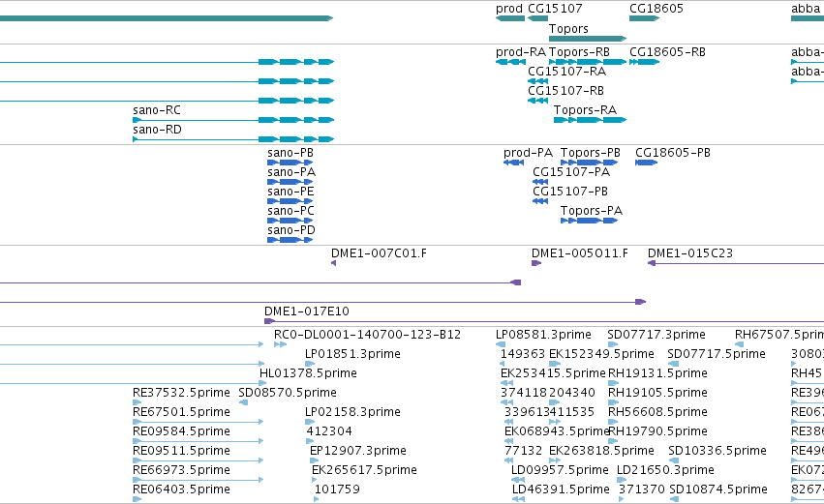
Task: Open the CG15107-RB transcript label
Action: (566, 91)
